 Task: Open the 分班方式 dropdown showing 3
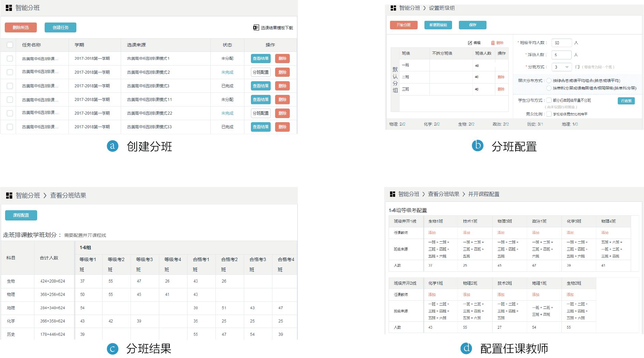coord(561,67)
